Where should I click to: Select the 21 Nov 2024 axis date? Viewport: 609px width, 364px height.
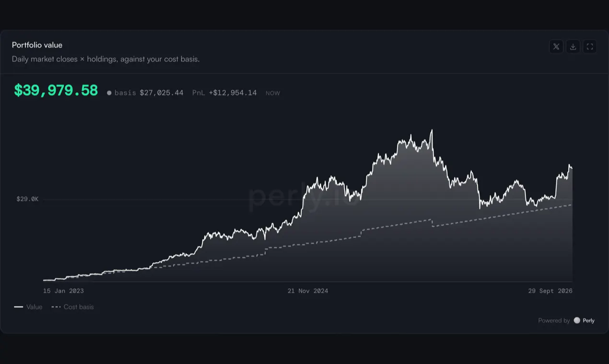pos(308,291)
